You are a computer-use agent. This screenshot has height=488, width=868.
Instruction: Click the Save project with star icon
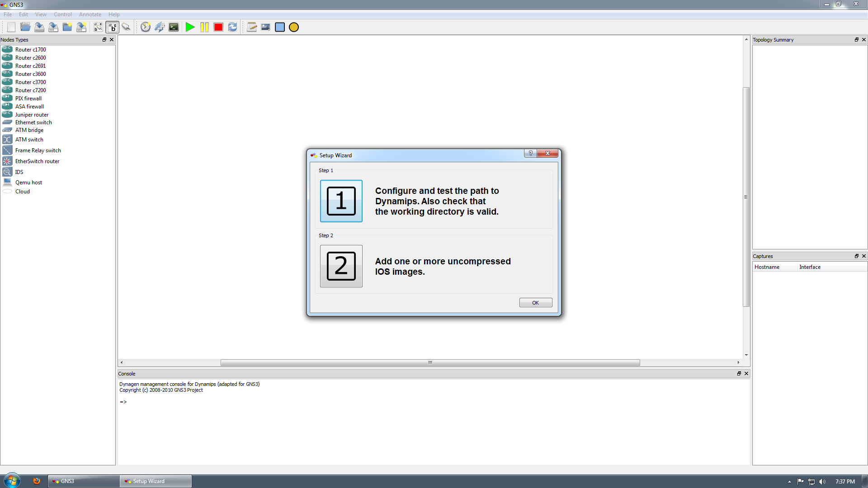click(81, 27)
